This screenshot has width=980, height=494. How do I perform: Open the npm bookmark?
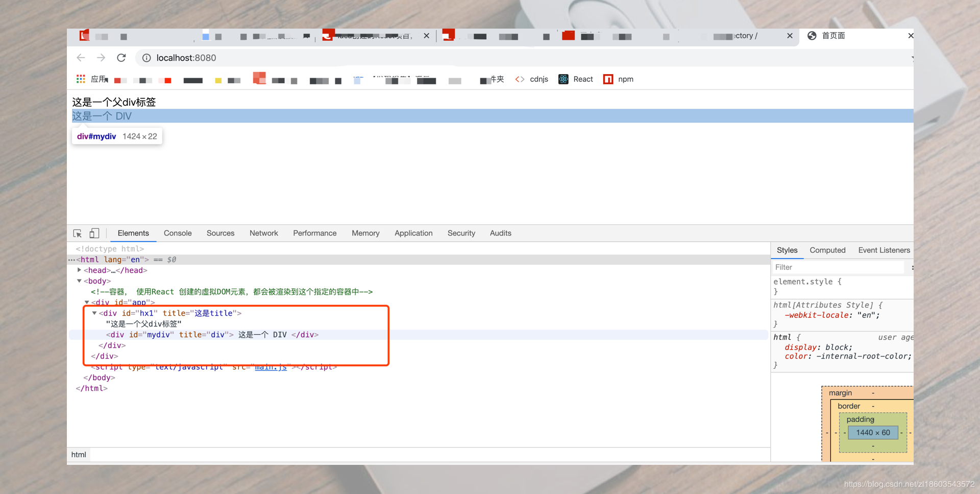618,79
